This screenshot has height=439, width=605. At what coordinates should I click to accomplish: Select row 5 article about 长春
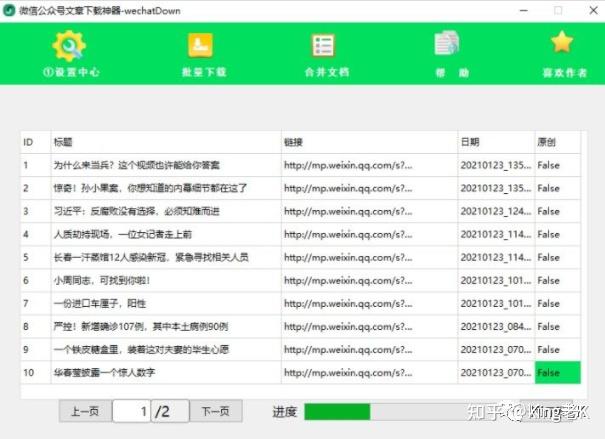click(164, 257)
